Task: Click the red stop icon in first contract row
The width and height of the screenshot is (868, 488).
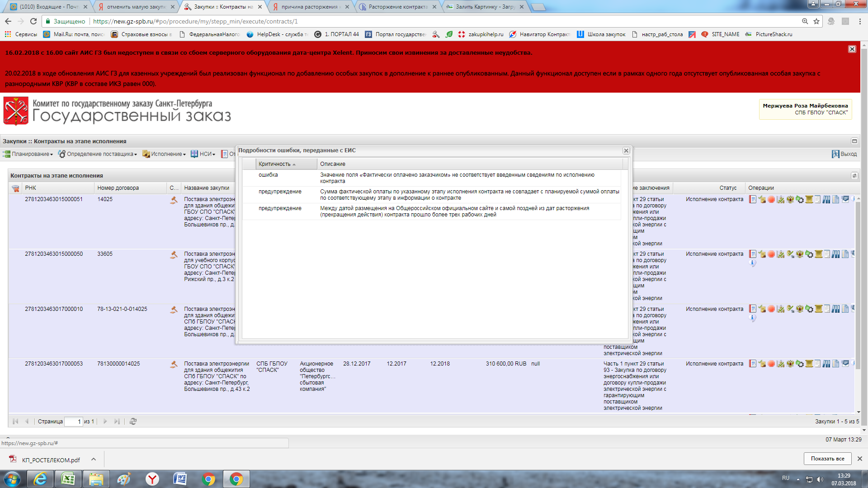Action: (x=771, y=199)
